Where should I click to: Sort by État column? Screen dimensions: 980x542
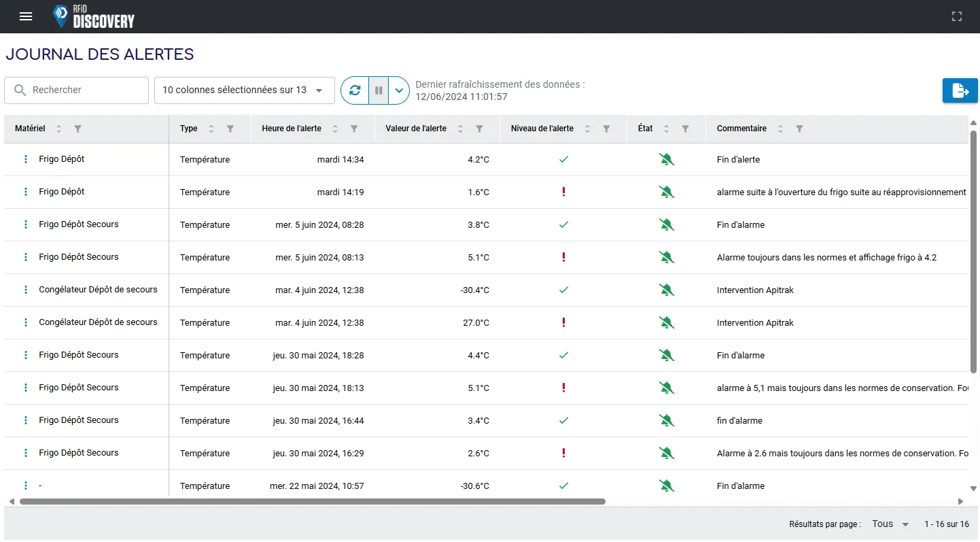(x=666, y=129)
